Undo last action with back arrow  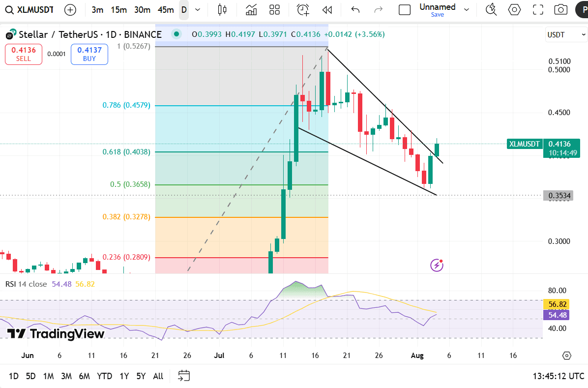pos(355,10)
